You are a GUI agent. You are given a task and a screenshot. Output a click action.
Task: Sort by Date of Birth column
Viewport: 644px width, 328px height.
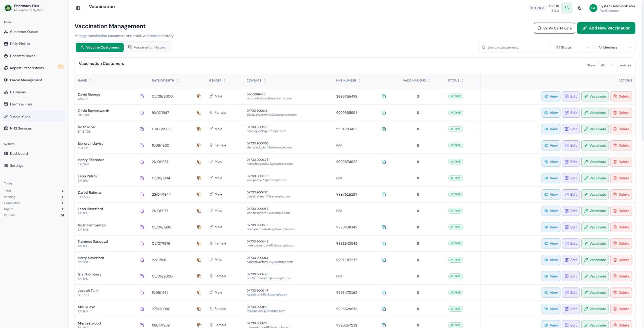pyautogui.click(x=165, y=81)
